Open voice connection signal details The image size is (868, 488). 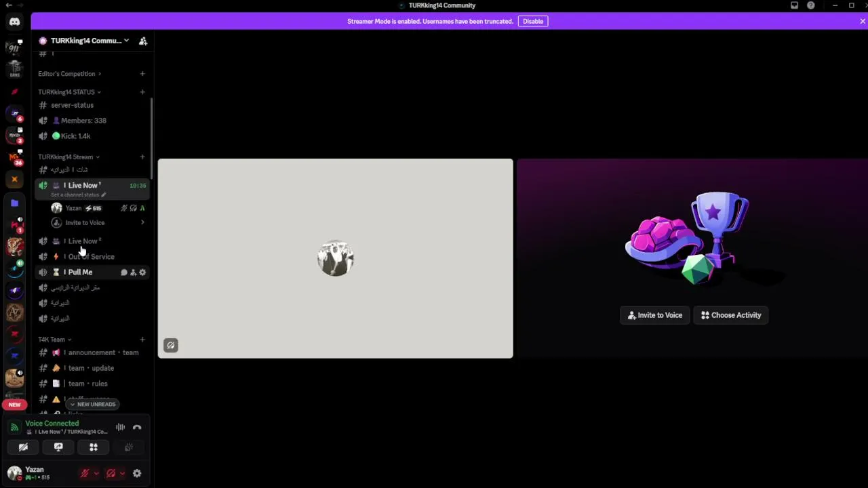point(14,428)
